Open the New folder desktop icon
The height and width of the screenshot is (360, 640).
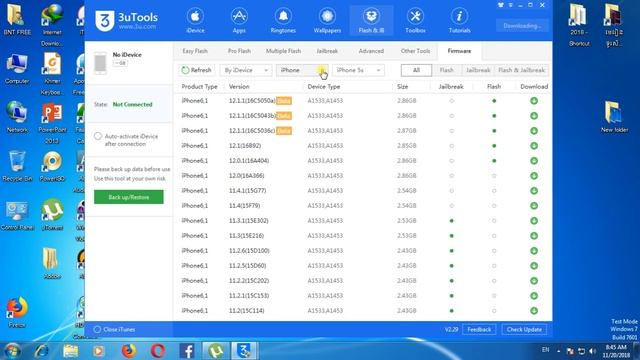[614, 117]
